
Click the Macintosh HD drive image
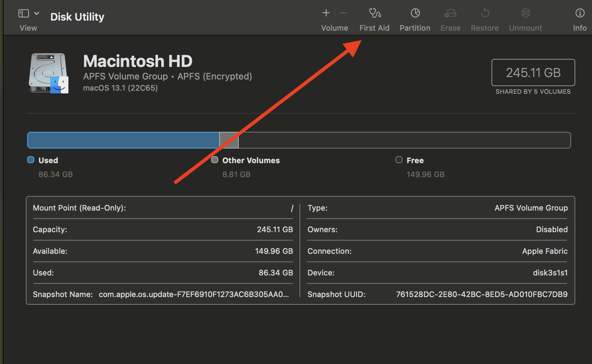point(49,73)
